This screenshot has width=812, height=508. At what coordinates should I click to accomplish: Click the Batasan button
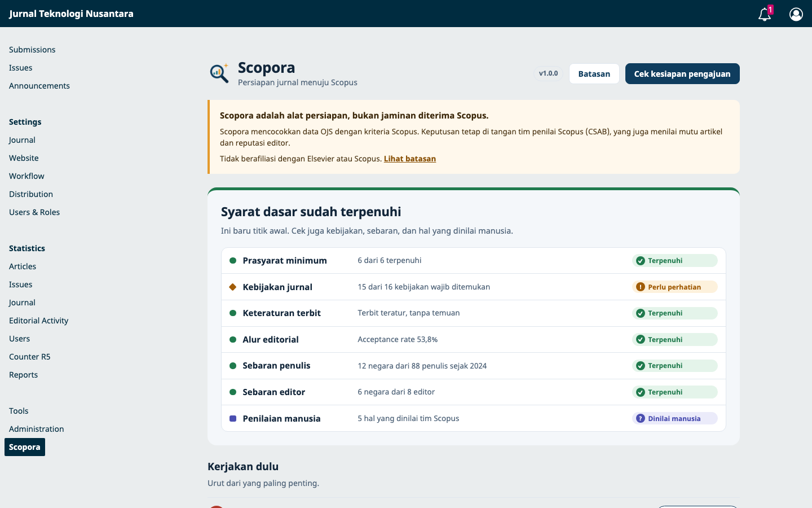click(x=594, y=73)
